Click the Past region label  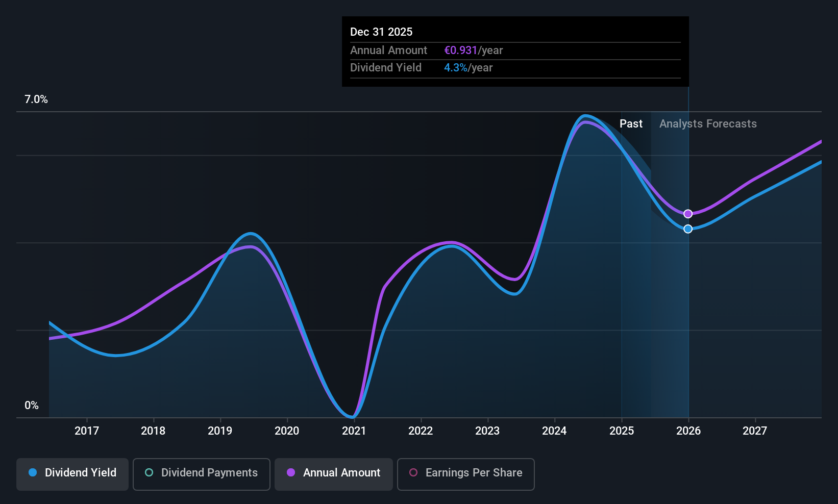click(x=631, y=124)
